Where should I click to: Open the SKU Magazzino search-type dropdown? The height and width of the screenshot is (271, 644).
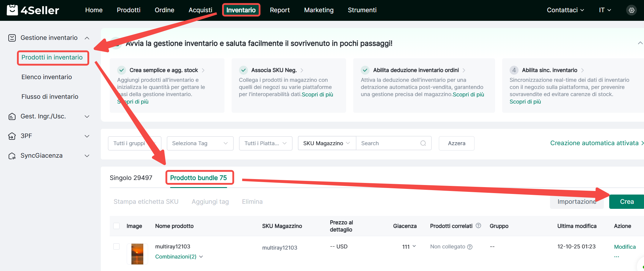coord(326,143)
